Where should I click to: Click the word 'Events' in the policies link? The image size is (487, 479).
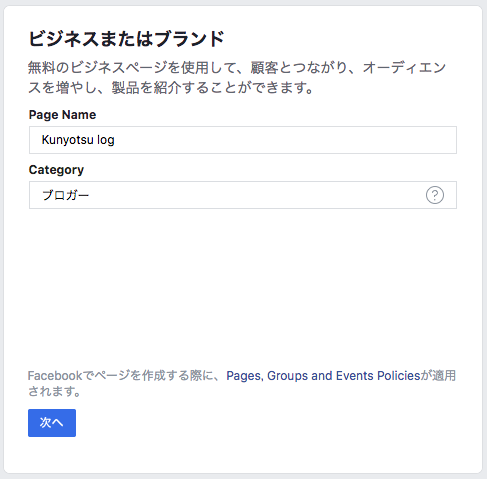355,376
